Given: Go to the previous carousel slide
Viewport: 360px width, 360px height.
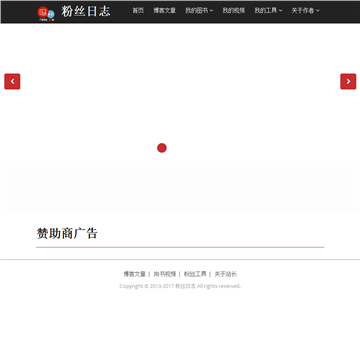Looking at the screenshot, I should pyautogui.click(x=12, y=81).
